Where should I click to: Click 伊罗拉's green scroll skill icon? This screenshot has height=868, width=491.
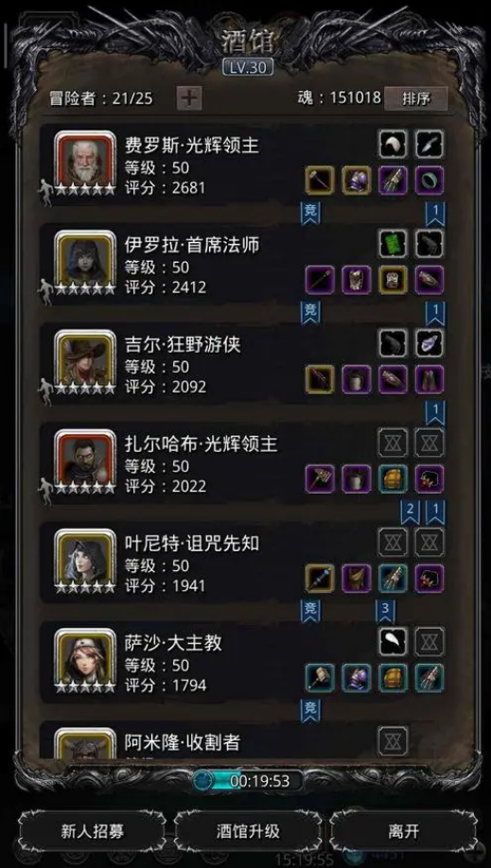[x=393, y=244]
